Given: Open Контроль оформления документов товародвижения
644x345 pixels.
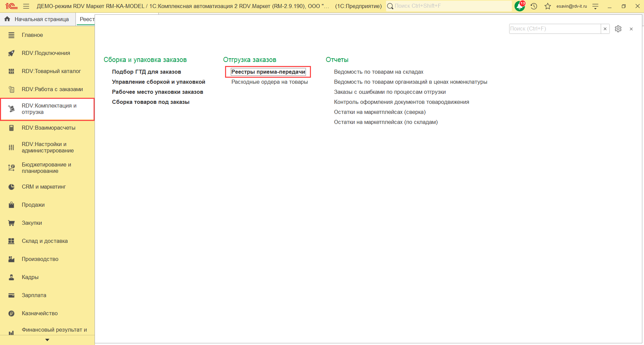Looking at the screenshot, I should coord(401,102).
